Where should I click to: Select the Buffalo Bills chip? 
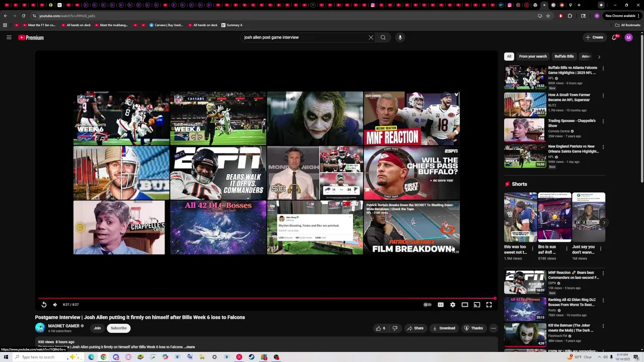pos(564,56)
